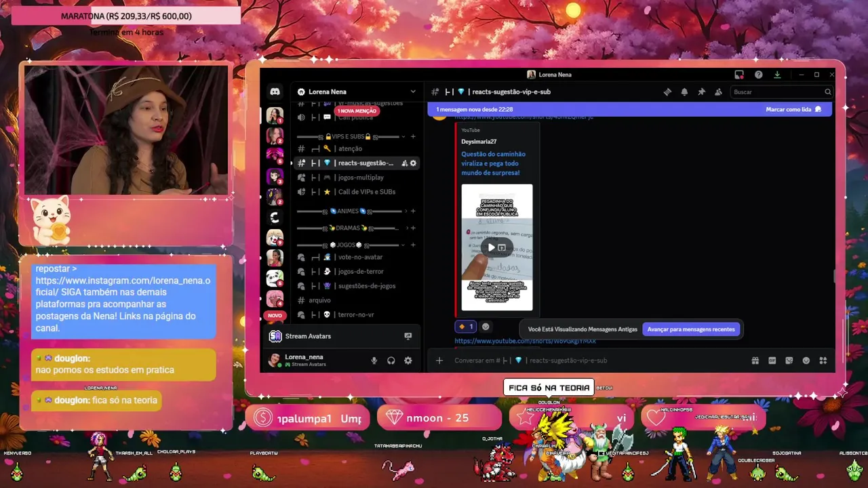Select the panda server icon
Image resolution: width=868 pixels, height=488 pixels.
(275, 278)
